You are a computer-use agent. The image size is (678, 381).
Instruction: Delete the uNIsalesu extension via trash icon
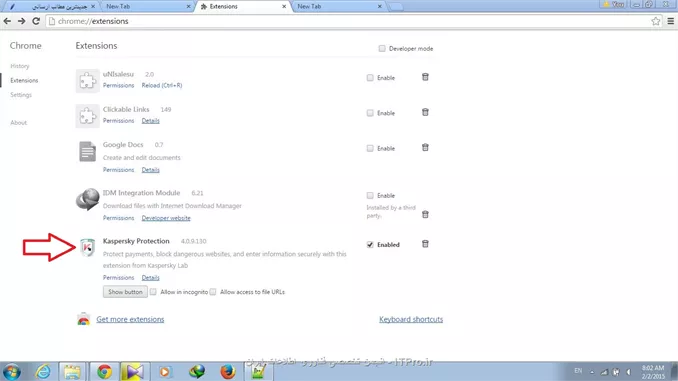click(425, 77)
